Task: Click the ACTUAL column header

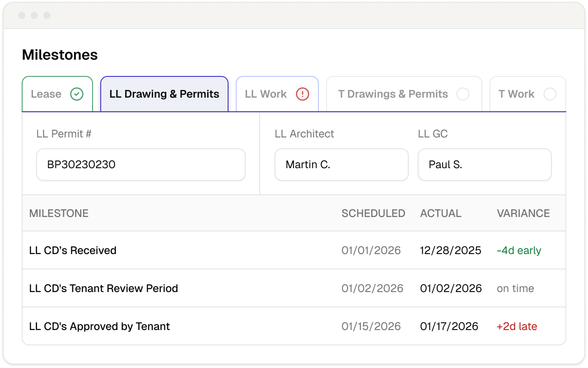Action: [x=441, y=213]
